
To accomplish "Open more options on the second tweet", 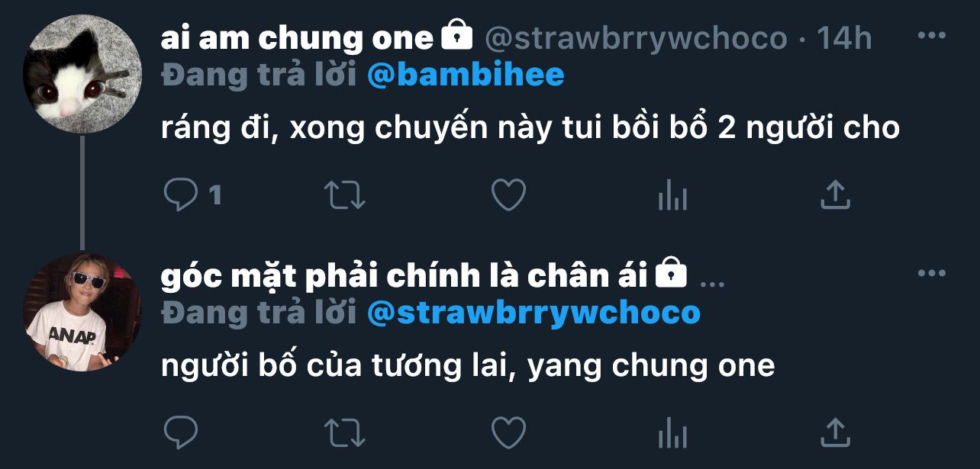I will [x=931, y=273].
